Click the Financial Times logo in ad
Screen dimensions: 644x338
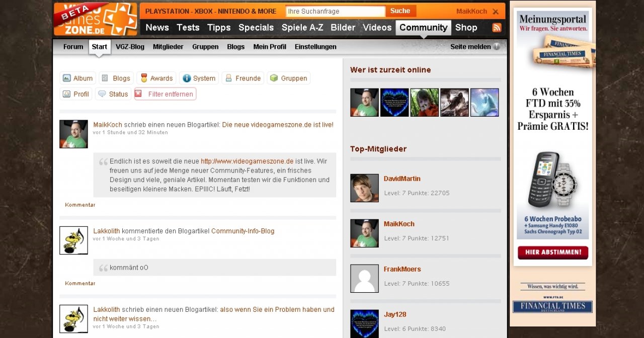(552, 306)
